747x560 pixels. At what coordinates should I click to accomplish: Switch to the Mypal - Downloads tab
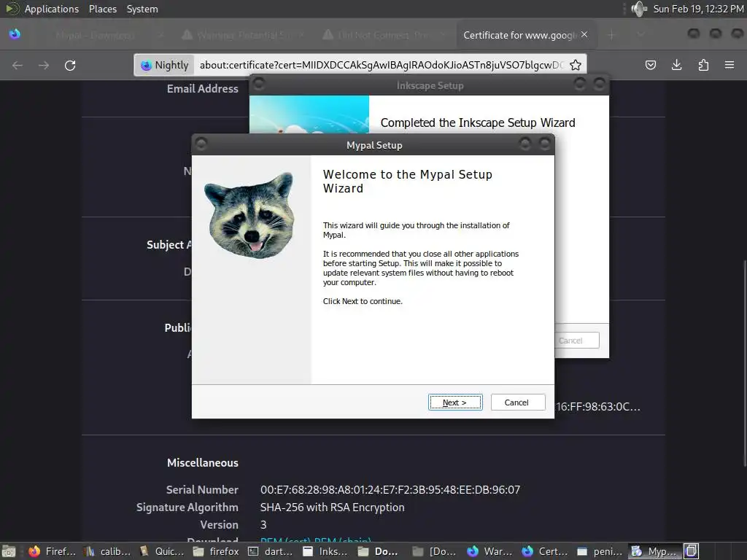pos(102,35)
